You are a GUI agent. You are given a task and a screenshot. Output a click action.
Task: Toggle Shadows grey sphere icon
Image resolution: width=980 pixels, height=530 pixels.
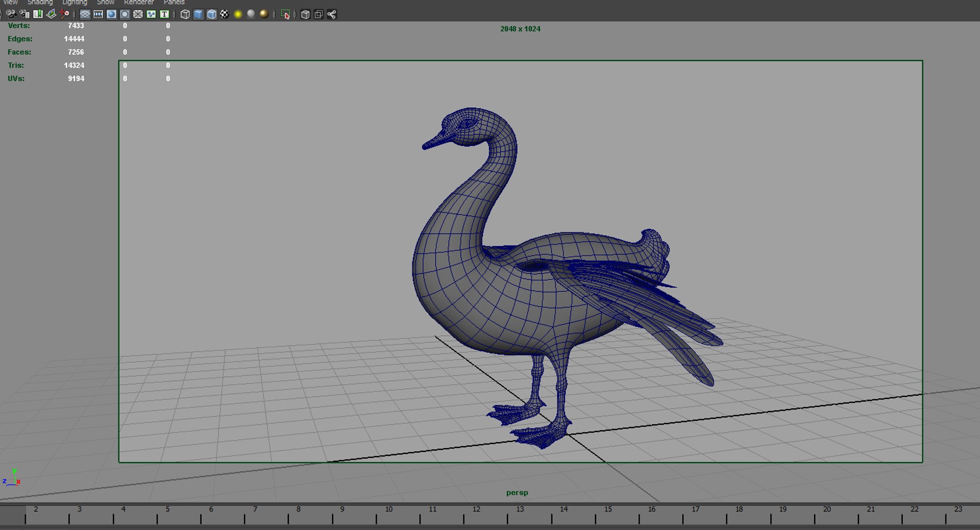pos(251,14)
